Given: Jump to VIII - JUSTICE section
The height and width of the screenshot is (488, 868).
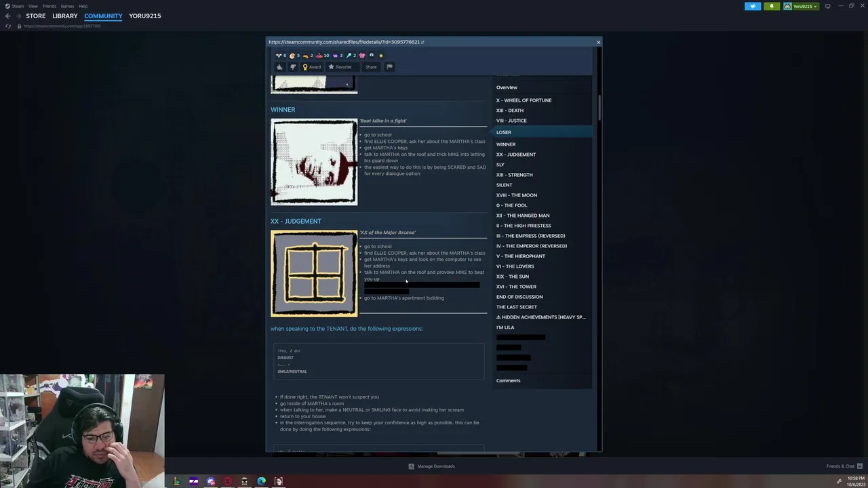Looking at the screenshot, I should (x=511, y=121).
